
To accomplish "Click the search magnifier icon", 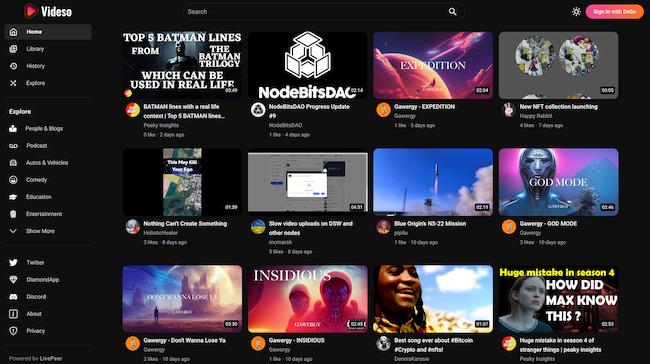I will (452, 12).
